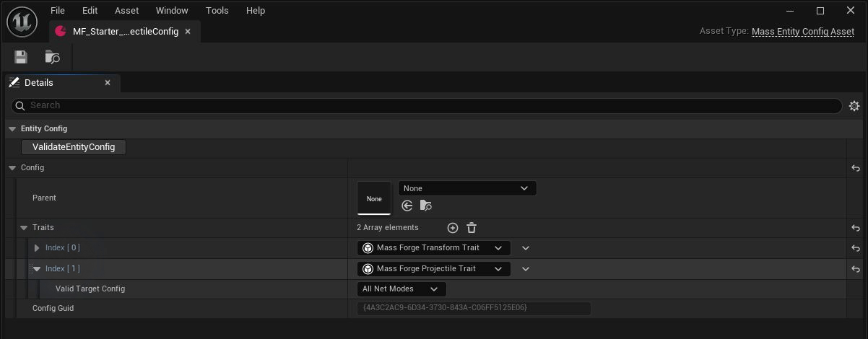Open the Edit menu
The width and height of the screenshot is (868, 339).
(90, 11)
